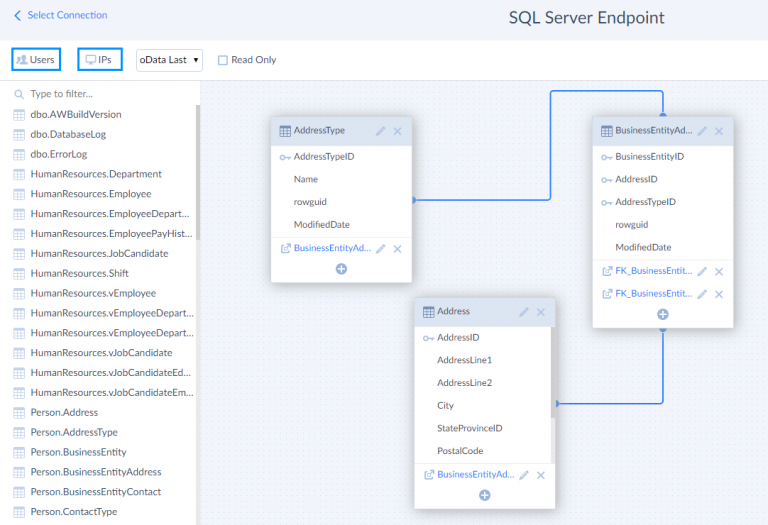Image resolution: width=768 pixels, height=525 pixels.
Task: Open the IPs settings
Action: 99,60
